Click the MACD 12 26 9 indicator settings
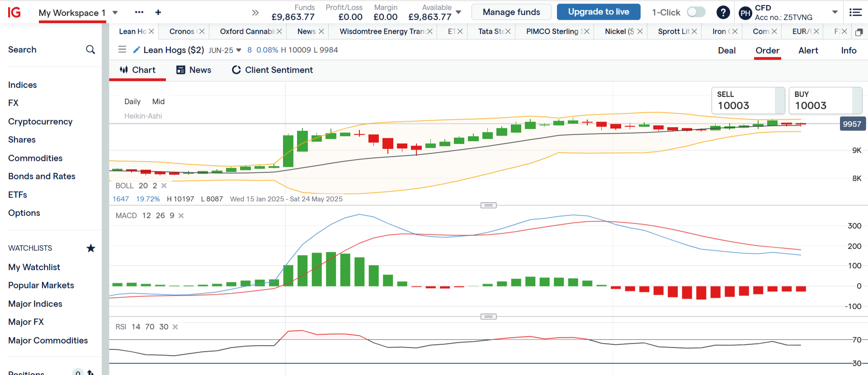Screen dimensions: 868x375 point(145,216)
